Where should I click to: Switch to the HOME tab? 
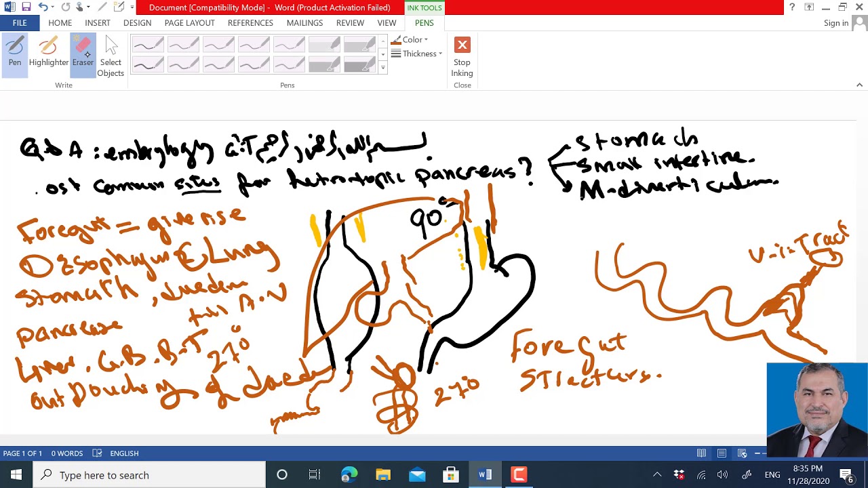60,23
